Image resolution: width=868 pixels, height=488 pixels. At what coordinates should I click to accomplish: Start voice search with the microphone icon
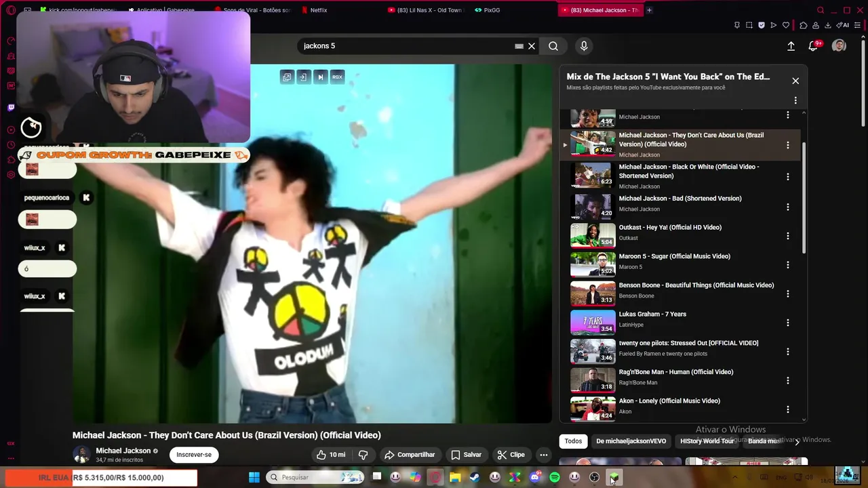point(584,46)
